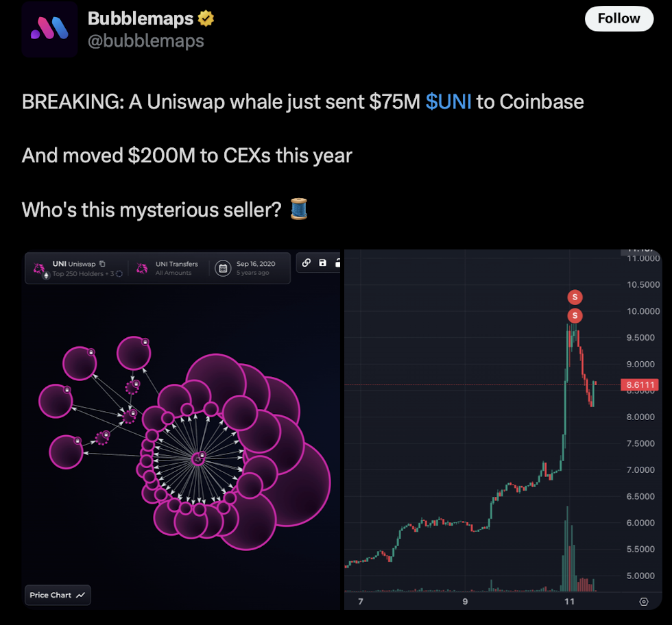Click the lower S sell marker on the chart
This screenshot has width=672, height=625.
point(575,315)
